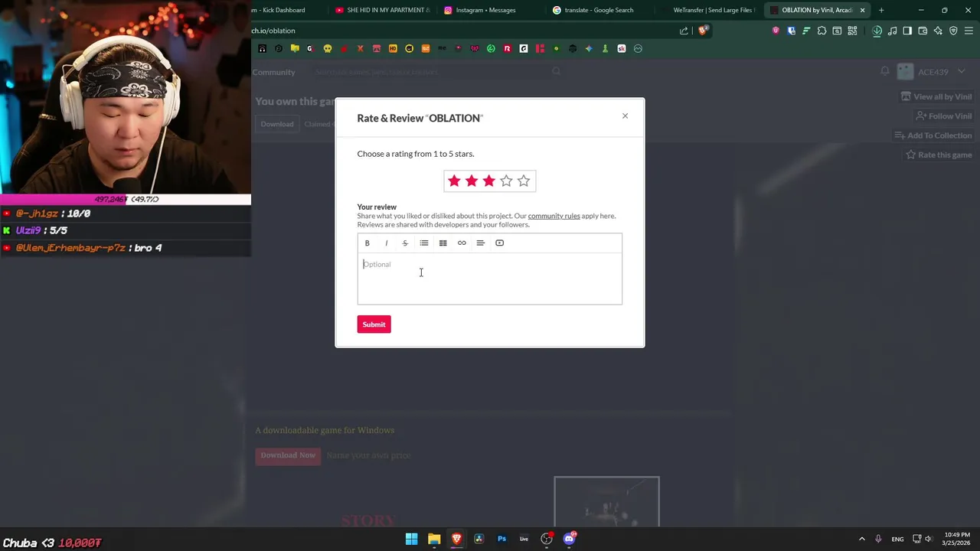Open microphone indicator in system tray

[878, 540]
